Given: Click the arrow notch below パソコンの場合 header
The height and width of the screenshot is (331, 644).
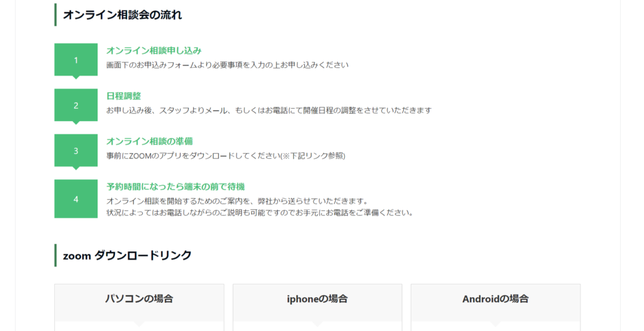Looking at the screenshot, I should tap(139, 324).
